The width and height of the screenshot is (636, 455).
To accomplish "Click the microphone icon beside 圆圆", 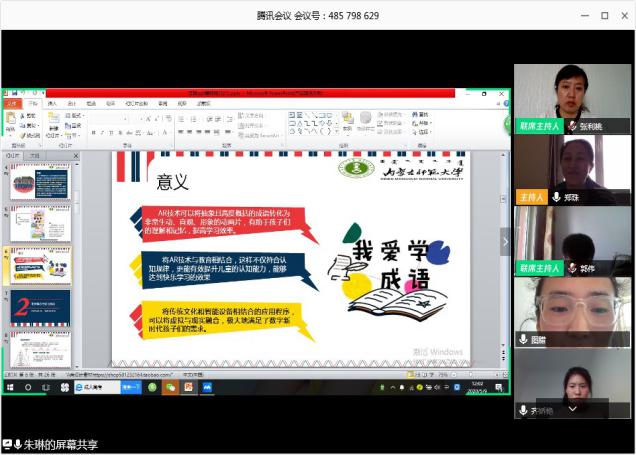I will [522, 339].
